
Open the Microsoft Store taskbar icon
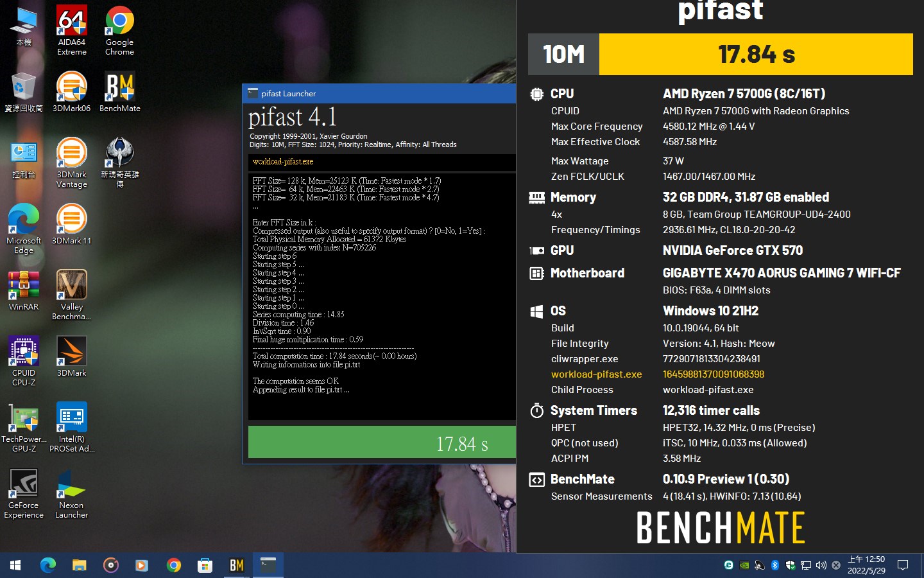click(205, 565)
